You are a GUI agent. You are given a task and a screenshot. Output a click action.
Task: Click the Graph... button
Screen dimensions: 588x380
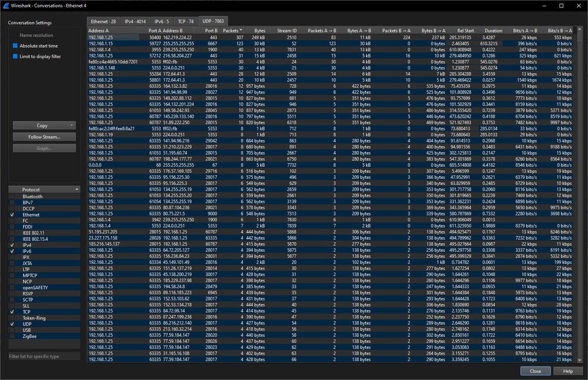tap(44, 148)
